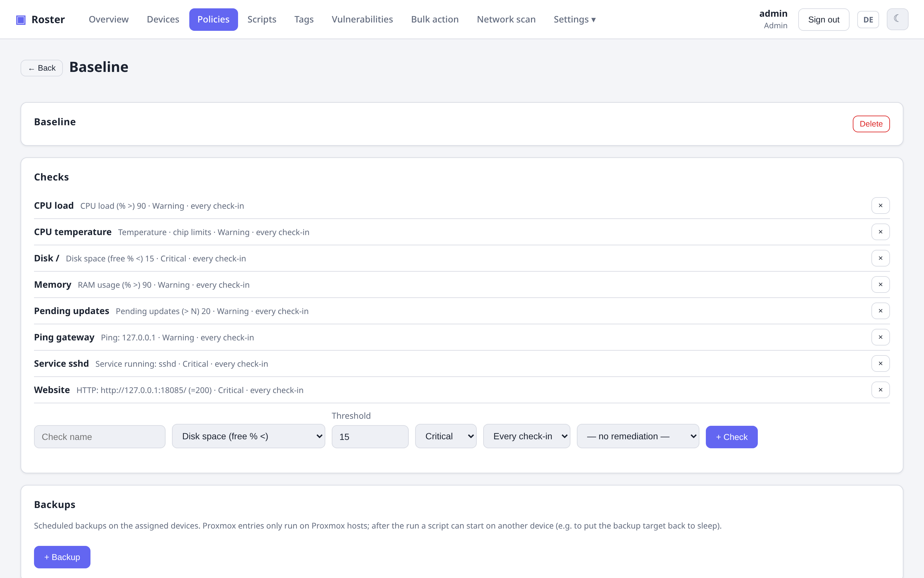The width and height of the screenshot is (924, 578).
Task: Open the Critical severity dropdown
Action: (446, 436)
